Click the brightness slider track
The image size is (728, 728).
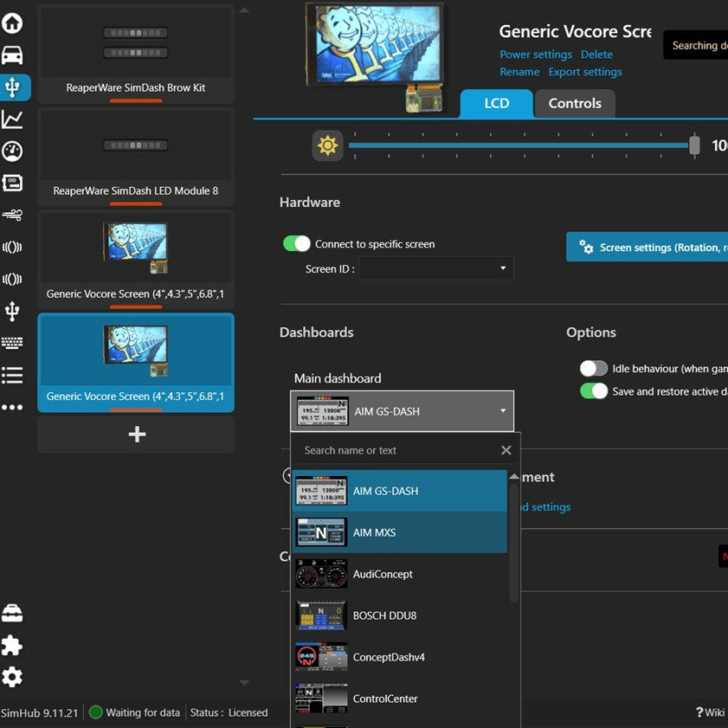(518, 145)
